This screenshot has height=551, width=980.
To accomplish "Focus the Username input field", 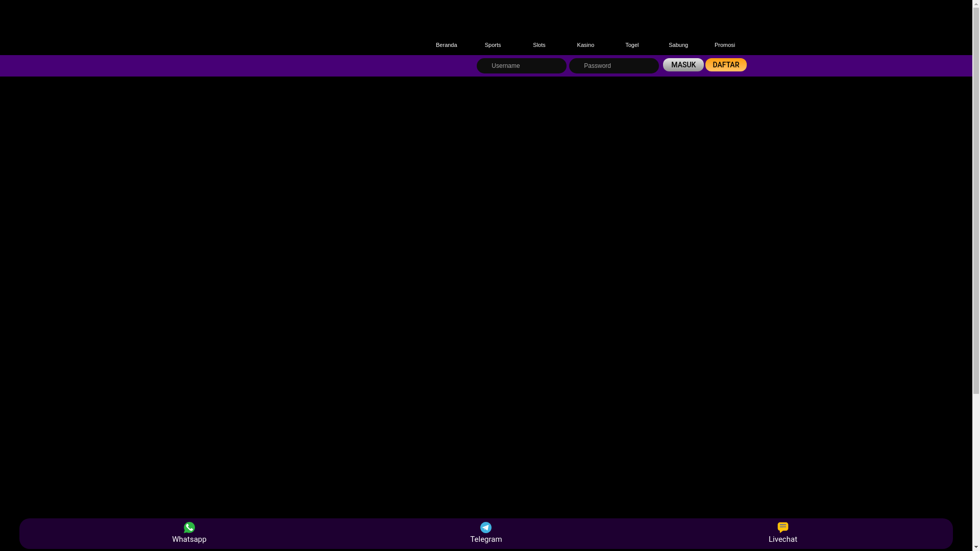I will [x=522, y=66].
